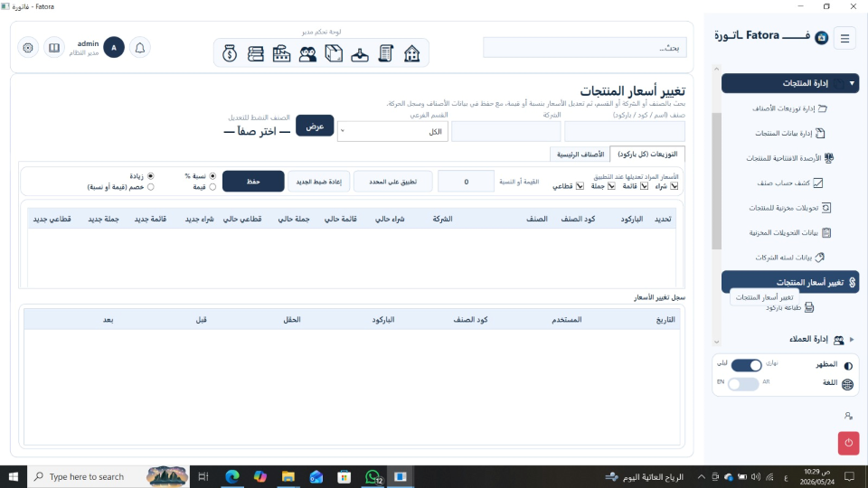Open the money bag icon in toolbar

point(230,53)
